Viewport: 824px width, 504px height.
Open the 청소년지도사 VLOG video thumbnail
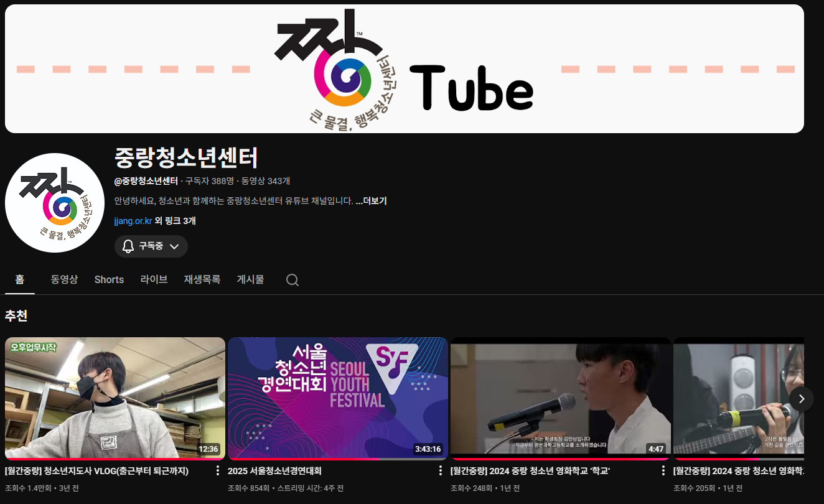coord(115,399)
